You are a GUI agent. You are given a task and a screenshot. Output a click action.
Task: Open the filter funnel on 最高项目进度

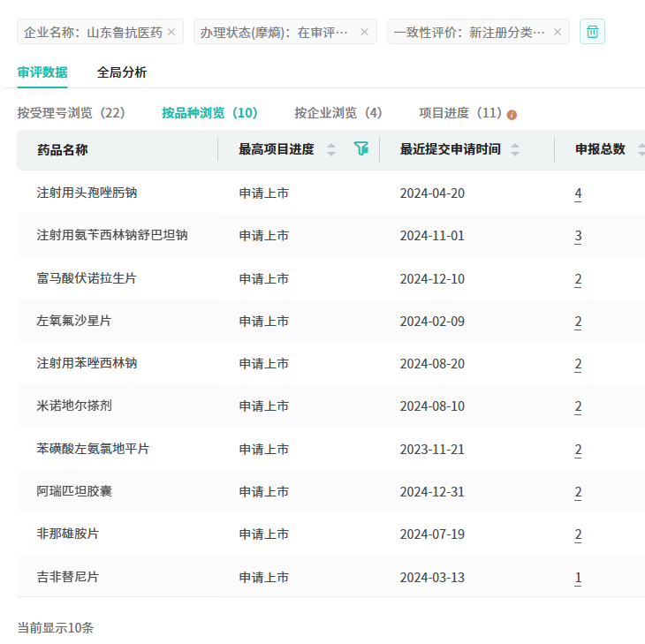360,149
